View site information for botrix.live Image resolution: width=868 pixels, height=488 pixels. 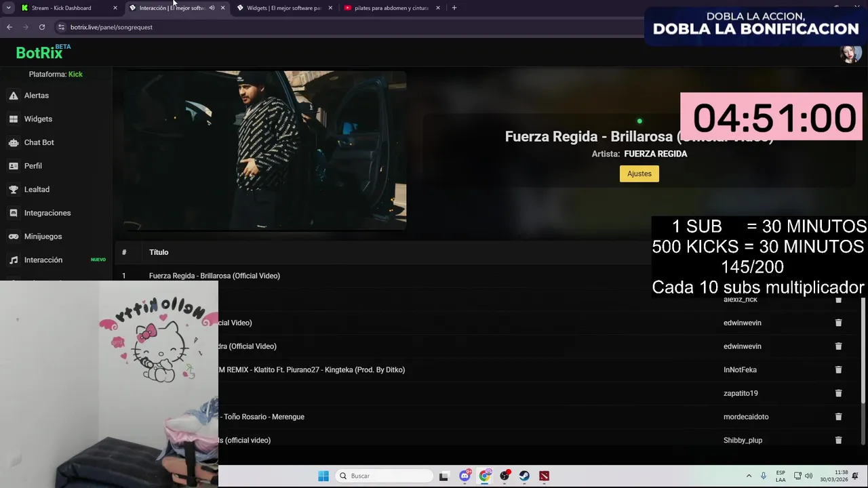[61, 27]
